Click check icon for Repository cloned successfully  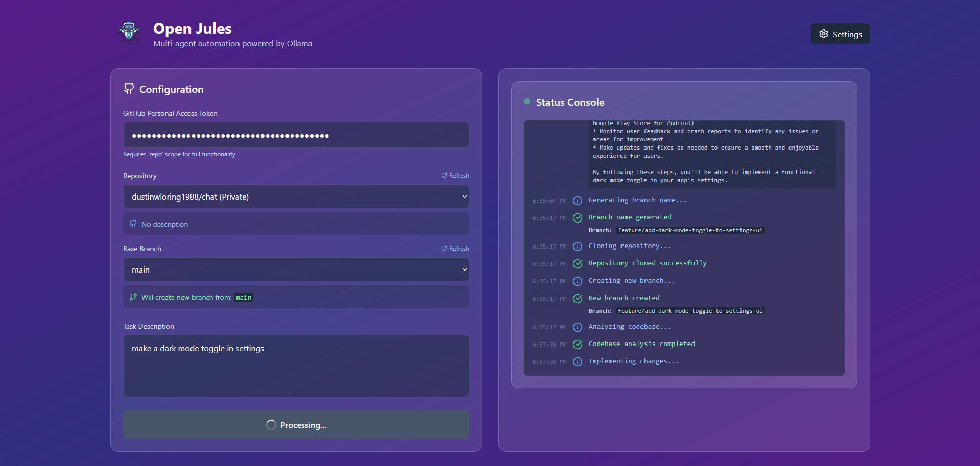pos(578,264)
